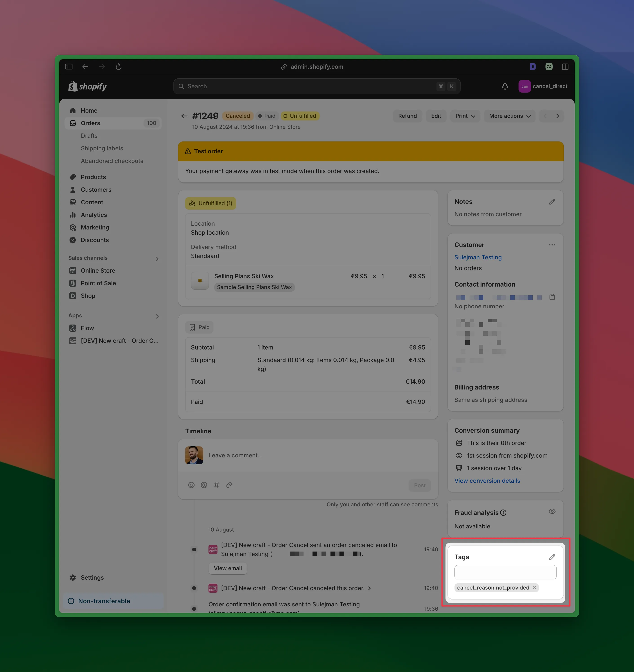Click the Refund button

(407, 116)
